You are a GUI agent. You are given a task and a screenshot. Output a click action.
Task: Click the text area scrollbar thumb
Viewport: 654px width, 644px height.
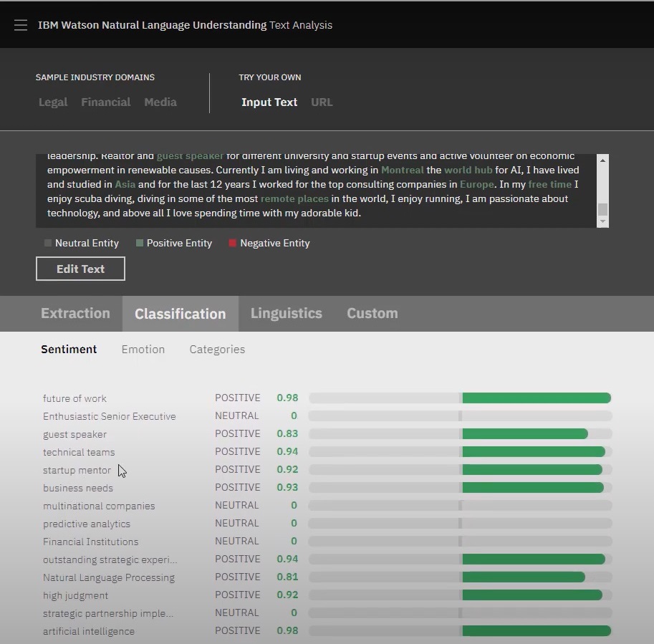click(602, 209)
